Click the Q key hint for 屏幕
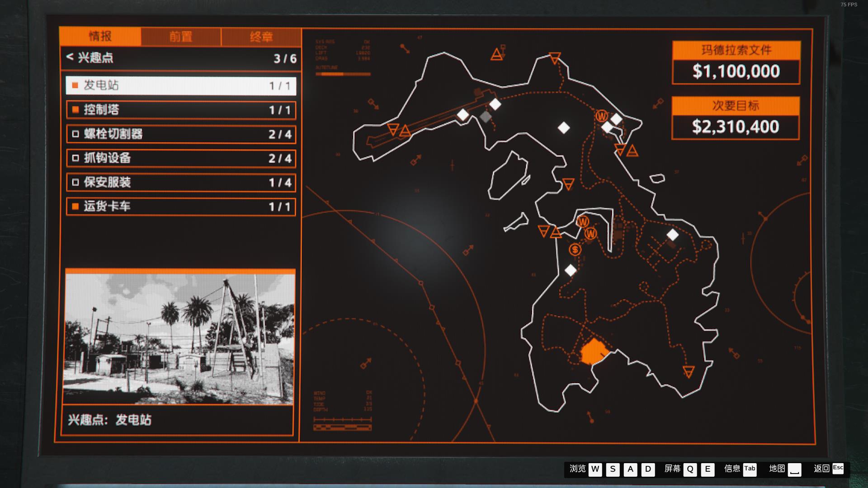Viewport: 868px width, 488px height. tap(690, 469)
